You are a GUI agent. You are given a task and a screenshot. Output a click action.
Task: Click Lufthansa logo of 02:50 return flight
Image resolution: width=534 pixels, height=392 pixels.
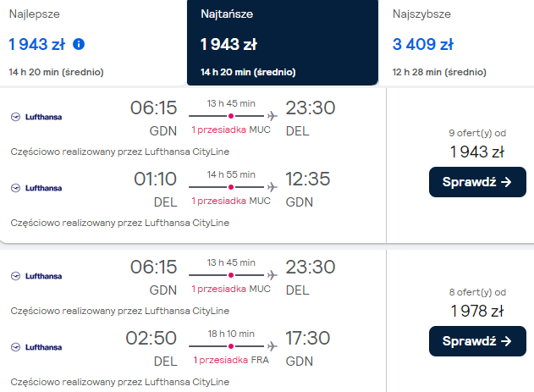coord(36,347)
